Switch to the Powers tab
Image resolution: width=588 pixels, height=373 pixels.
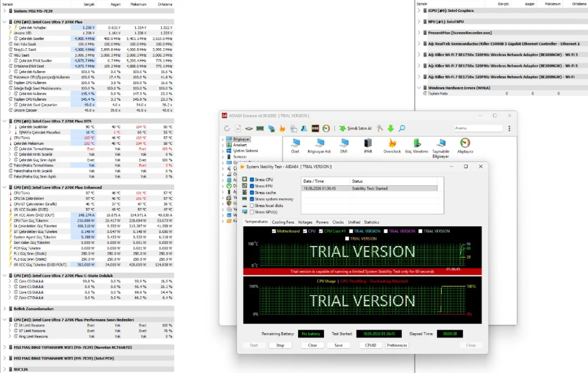click(x=322, y=222)
